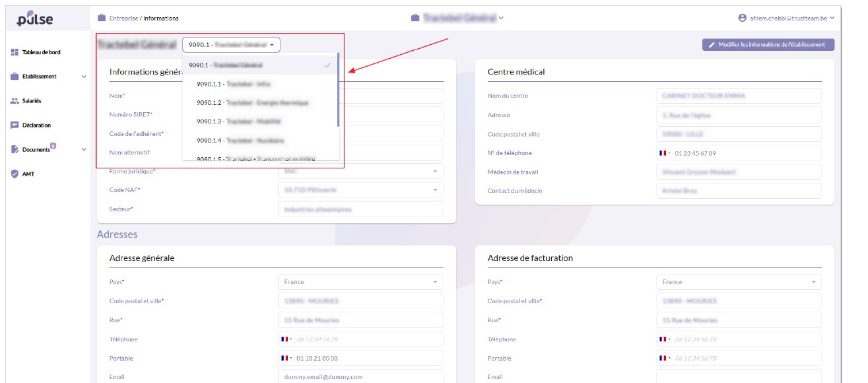Click the Entreprise breadcrumb link

[123, 18]
